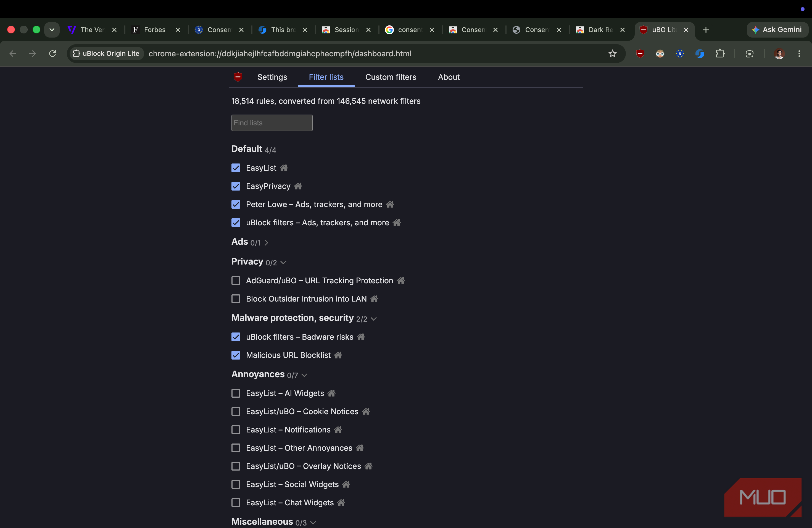This screenshot has height=528, width=812.
Task: Enable EasyList/uBO Overlay Notices
Action: coord(236,466)
